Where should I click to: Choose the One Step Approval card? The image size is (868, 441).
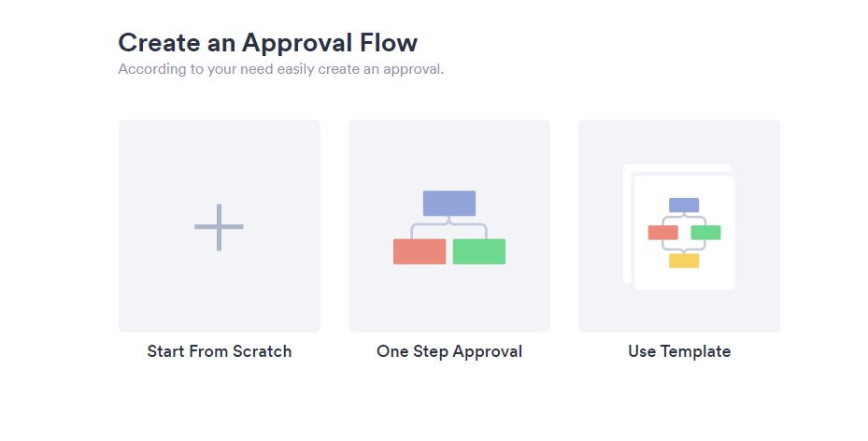click(x=449, y=226)
